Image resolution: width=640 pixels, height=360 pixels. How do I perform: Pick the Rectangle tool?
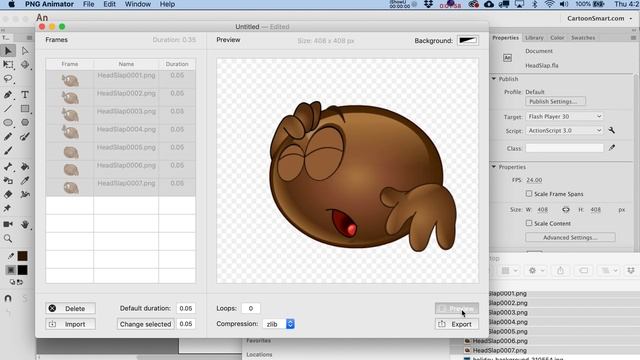point(25,109)
